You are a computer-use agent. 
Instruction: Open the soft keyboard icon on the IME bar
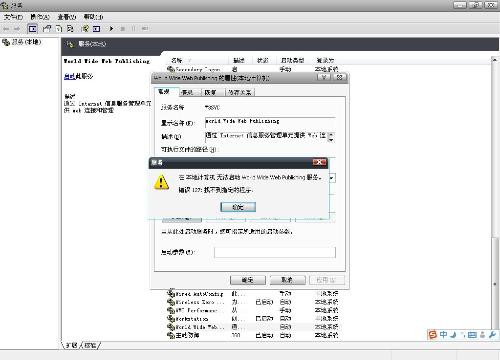pyautogui.click(x=472, y=335)
